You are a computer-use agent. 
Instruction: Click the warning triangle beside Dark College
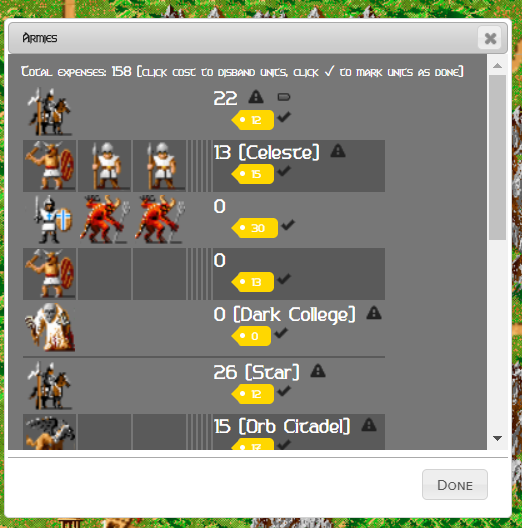[374, 313]
